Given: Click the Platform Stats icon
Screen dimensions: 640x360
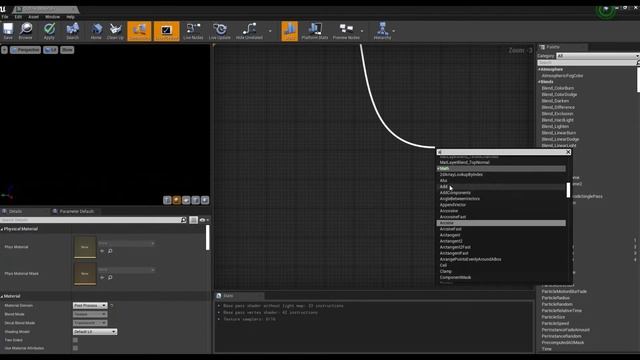Looking at the screenshot, I should pyautogui.click(x=315, y=31).
